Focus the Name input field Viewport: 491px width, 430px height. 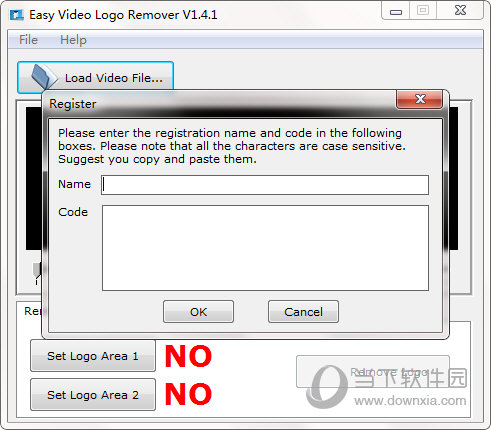[x=265, y=185]
